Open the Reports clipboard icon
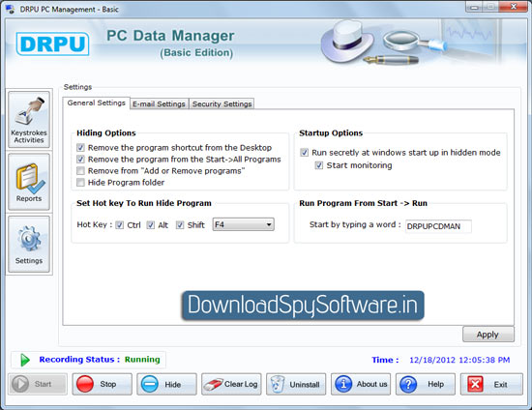The height and width of the screenshot is (410, 532). tap(29, 182)
